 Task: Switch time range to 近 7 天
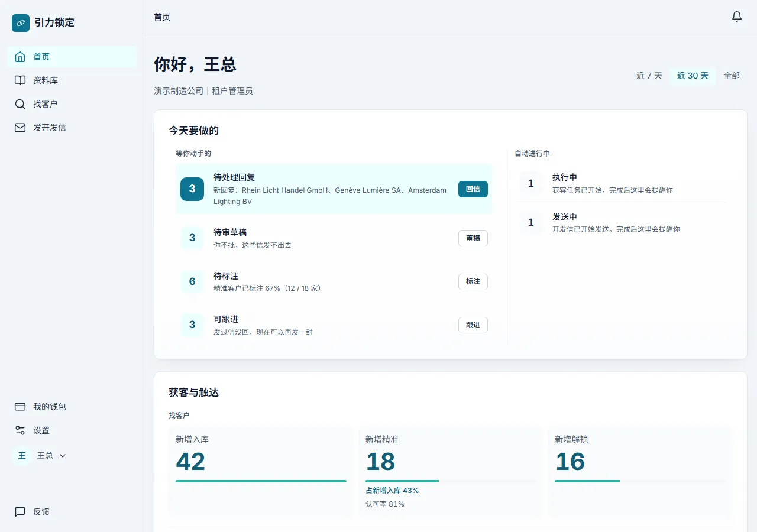[649, 76]
